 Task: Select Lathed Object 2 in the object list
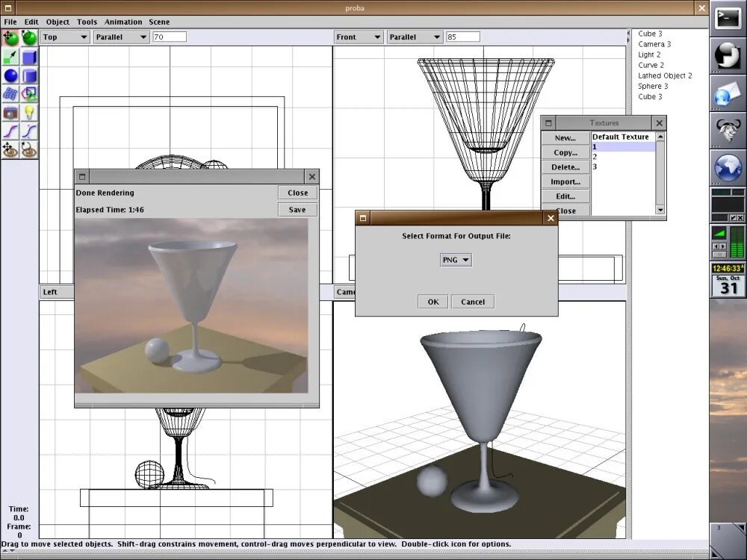[665, 75]
